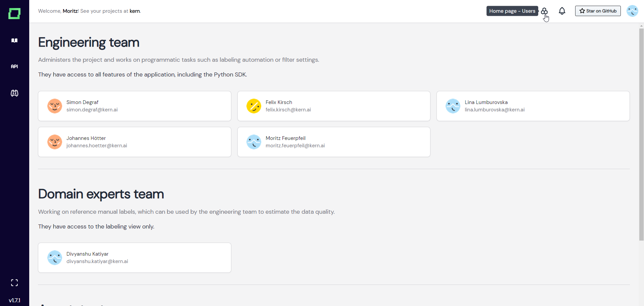
Task: Select Lina Lumburovska user card
Action: tap(533, 106)
